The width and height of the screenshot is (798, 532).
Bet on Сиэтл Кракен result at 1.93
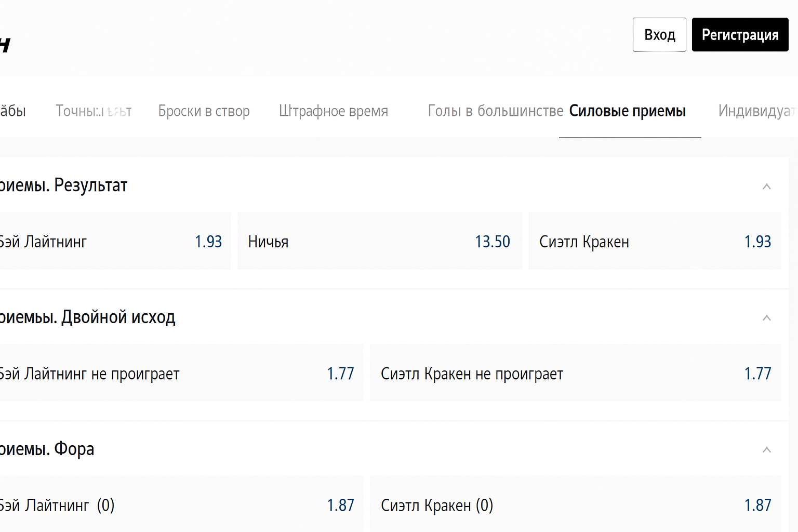(x=655, y=242)
